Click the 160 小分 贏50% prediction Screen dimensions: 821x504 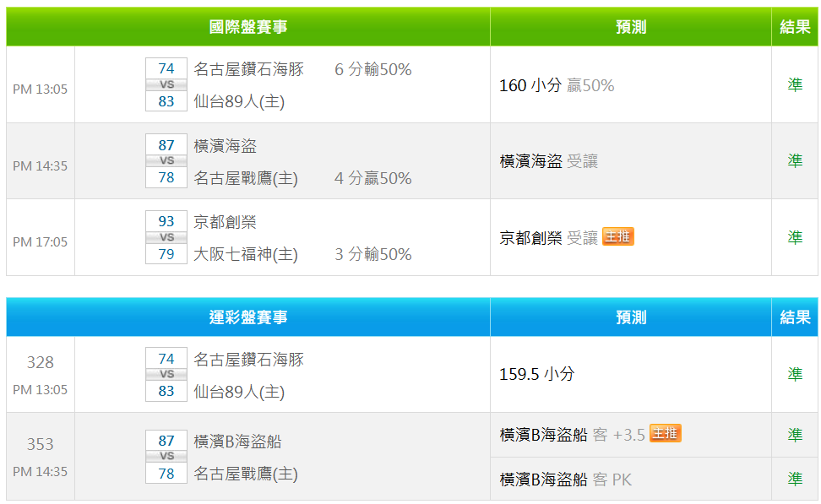click(557, 85)
